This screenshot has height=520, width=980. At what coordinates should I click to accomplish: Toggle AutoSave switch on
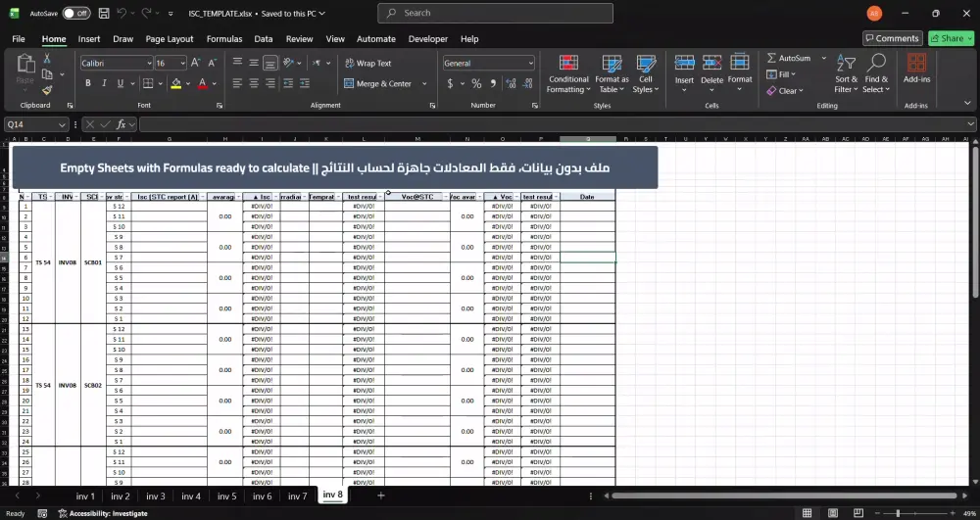point(76,13)
